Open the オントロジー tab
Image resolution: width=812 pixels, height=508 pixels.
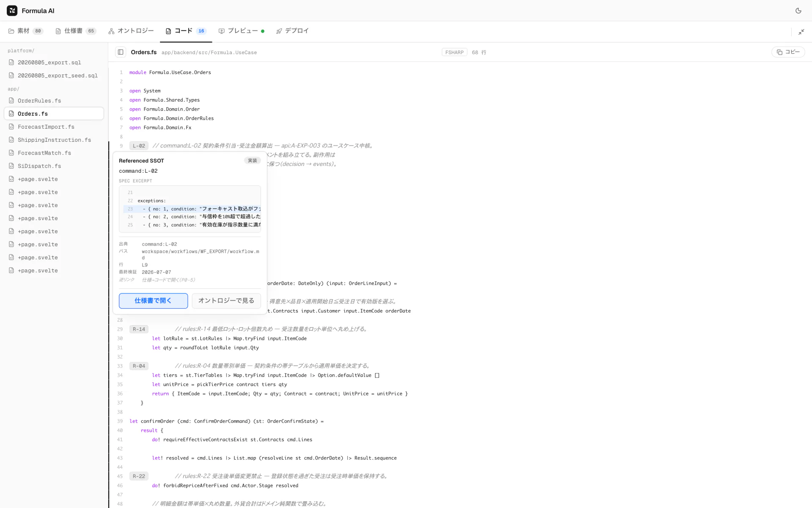click(131, 31)
